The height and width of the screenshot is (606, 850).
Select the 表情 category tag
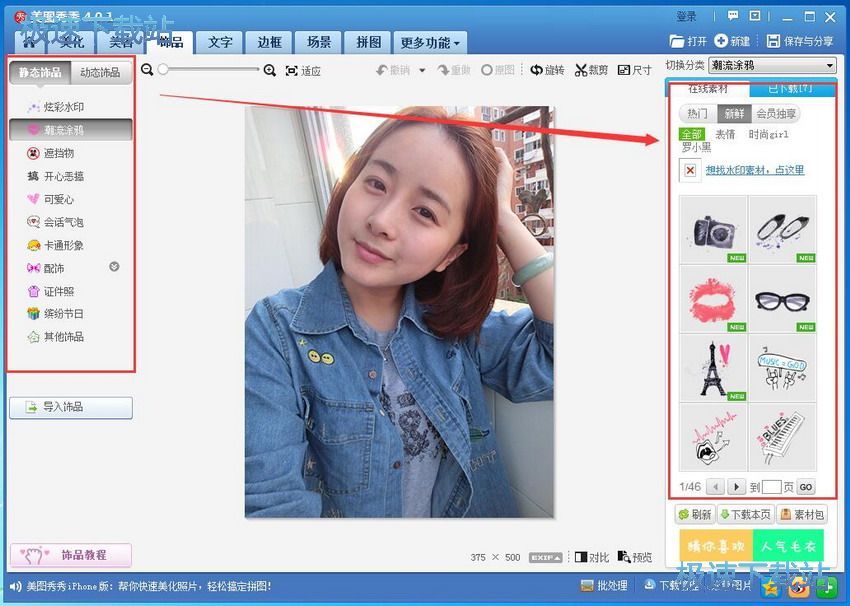(x=725, y=134)
